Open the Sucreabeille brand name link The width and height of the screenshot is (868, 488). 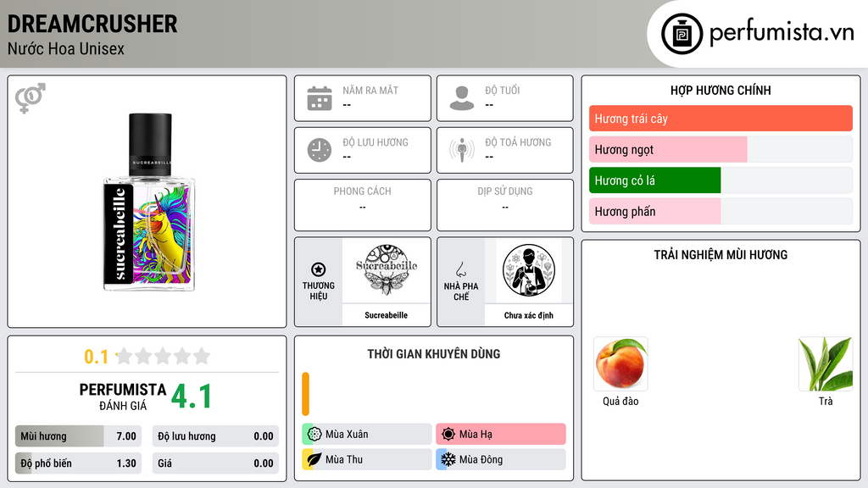(386, 315)
